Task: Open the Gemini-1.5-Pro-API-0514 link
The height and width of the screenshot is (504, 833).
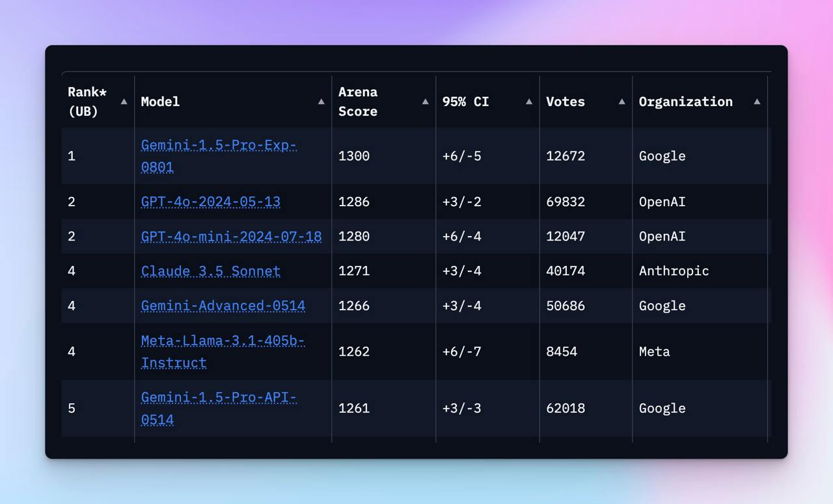Action: click(x=219, y=408)
